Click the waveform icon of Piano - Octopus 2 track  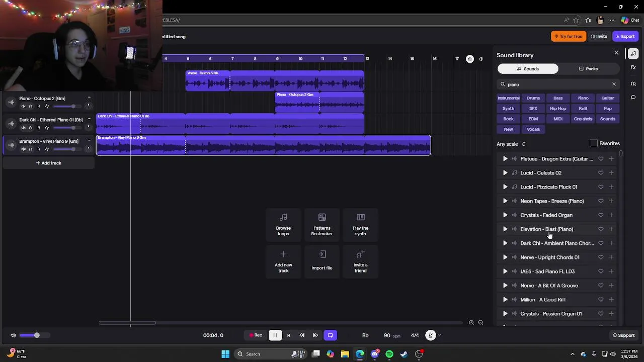coord(11,102)
